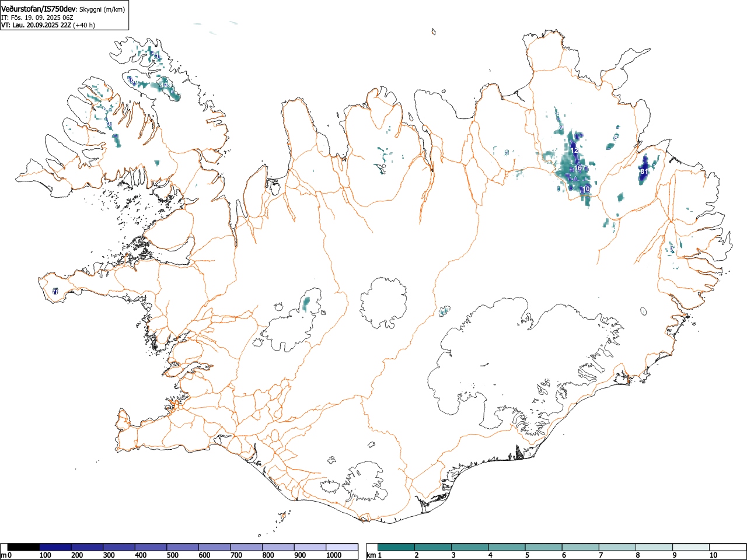Click the 4–5 km legend swatch
This screenshot has height=560, width=747.
click(507, 547)
